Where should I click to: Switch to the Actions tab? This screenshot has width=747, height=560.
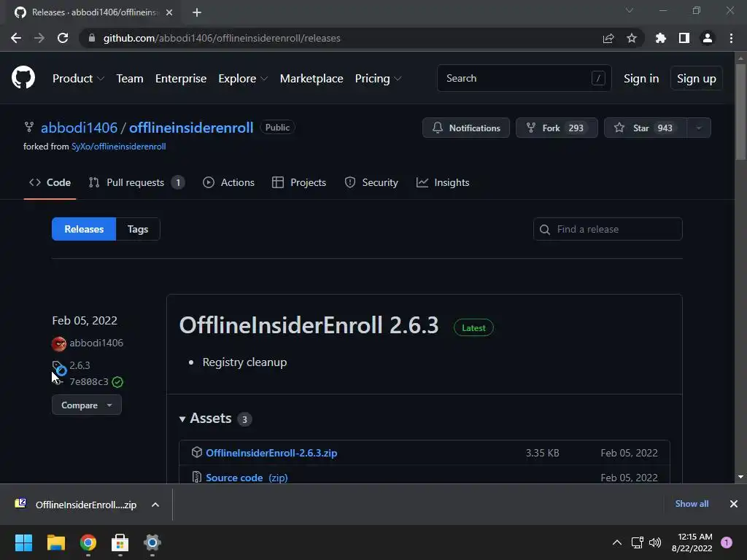pyautogui.click(x=228, y=182)
